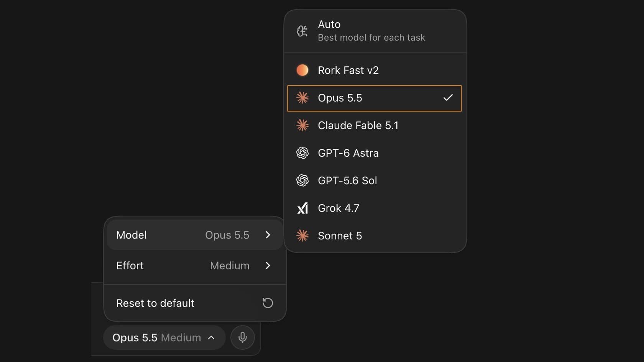Click the starburst icon beside Opus 5.5

coord(302,98)
